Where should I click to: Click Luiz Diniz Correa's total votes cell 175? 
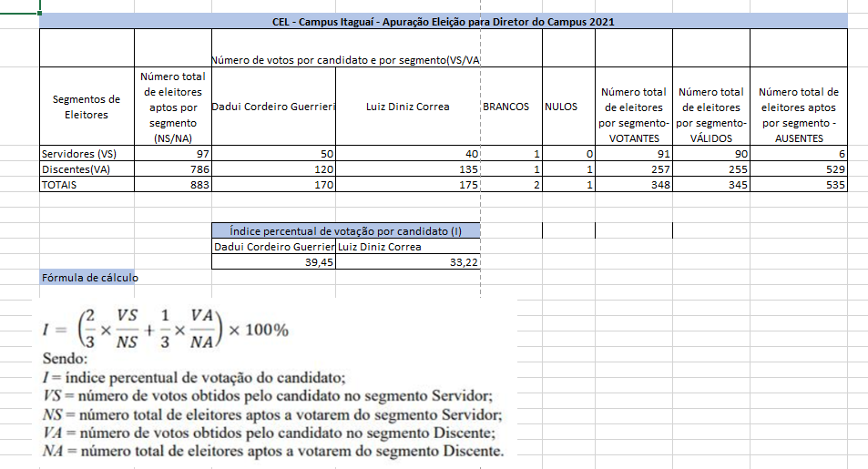(x=408, y=185)
